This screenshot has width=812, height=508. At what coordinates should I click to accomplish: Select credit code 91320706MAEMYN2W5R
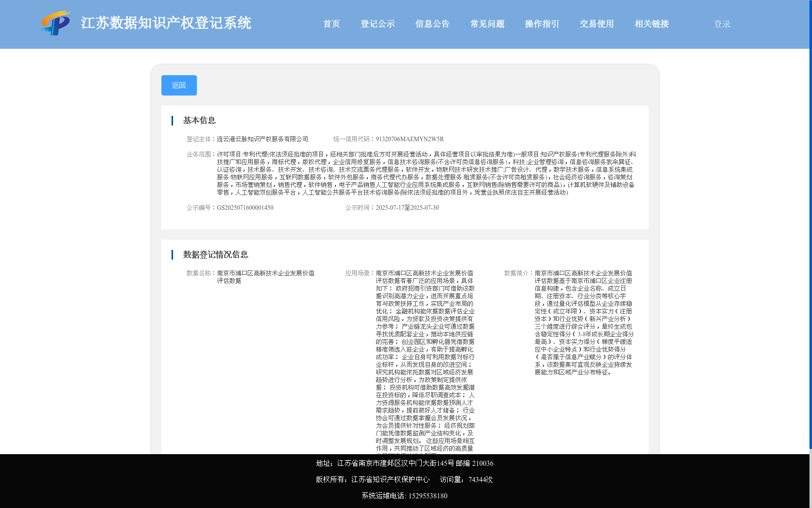[410, 139]
